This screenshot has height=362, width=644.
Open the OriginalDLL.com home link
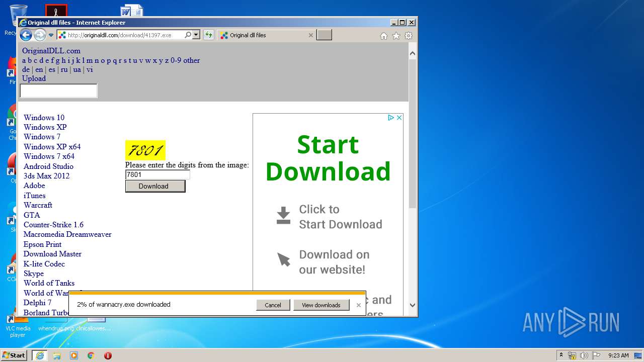51,51
